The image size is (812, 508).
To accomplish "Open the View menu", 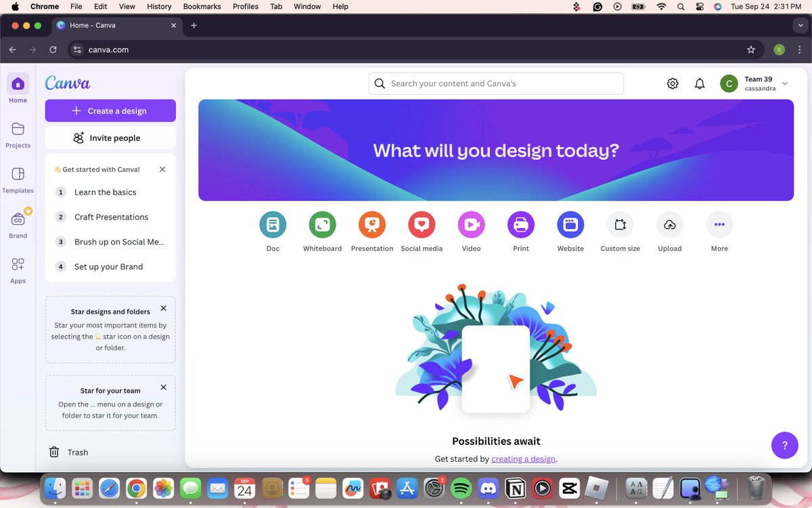I will [127, 6].
